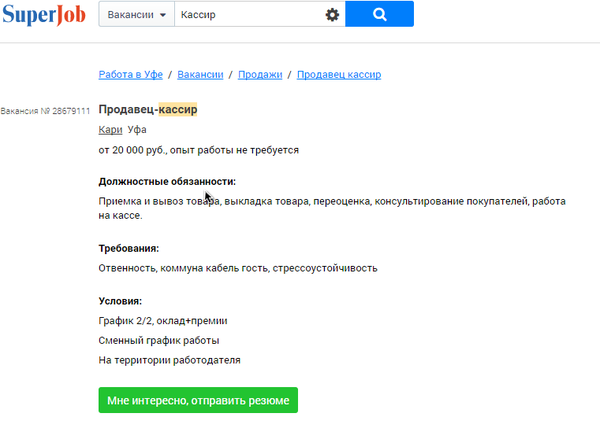The width and height of the screenshot is (600, 428).
Task: Open the Кари company link
Action: click(110, 130)
